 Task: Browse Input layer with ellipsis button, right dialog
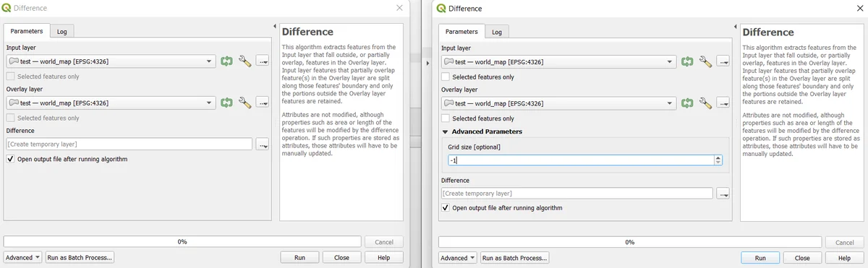(723, 62)
